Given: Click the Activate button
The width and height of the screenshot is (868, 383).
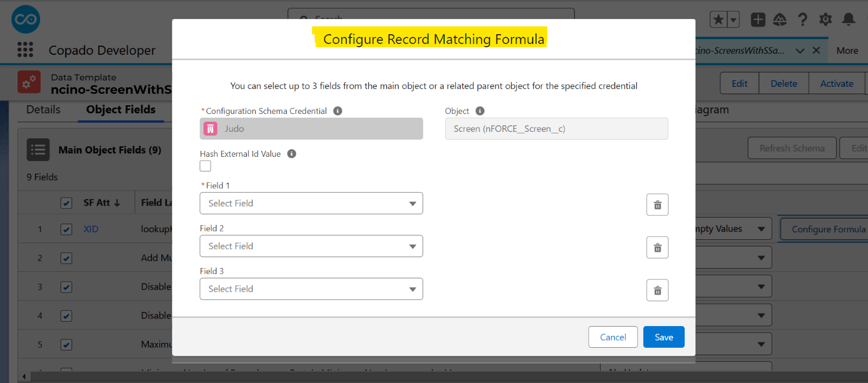Looking at the screenshot, I should coord(837,84).
